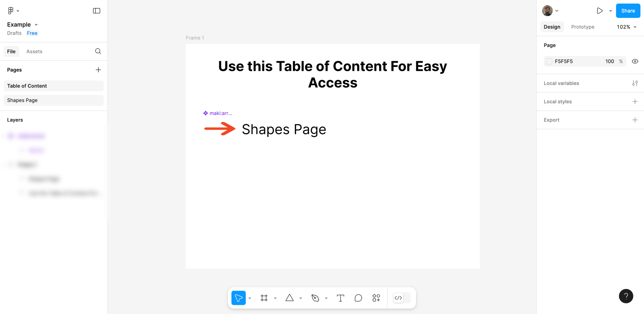644x314 pixels.
Task: Select the Shape triangle tool
Action: [290, 298]
